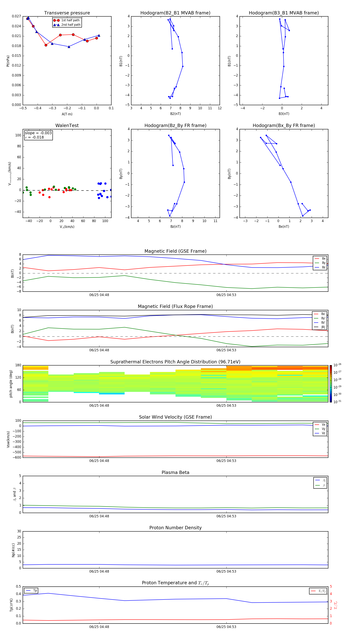Click '06/25 04:53' tick under temperature panel
The height and width of the screenshot is (644, 351).
[x=226, y=627]
